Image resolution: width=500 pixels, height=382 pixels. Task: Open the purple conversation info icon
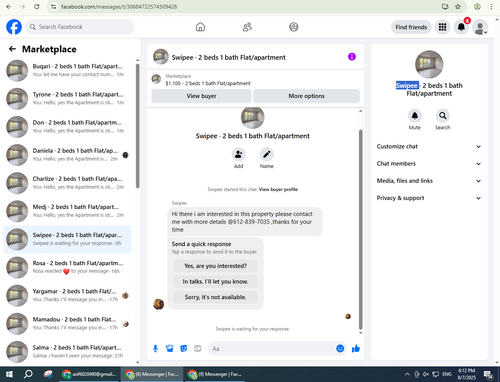352,57
